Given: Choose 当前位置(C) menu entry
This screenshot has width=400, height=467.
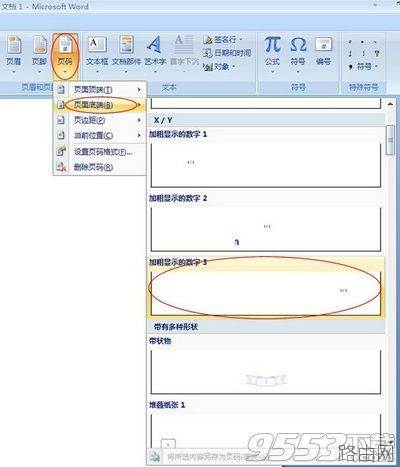Looking at the screenshot, I should [x=100, y=135].
